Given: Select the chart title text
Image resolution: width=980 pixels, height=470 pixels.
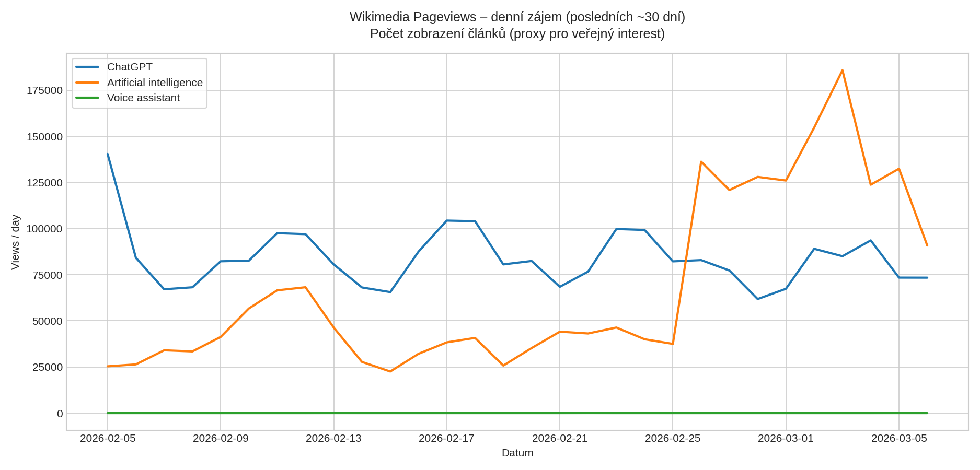Looking at the screenshot, I should 517,16.
